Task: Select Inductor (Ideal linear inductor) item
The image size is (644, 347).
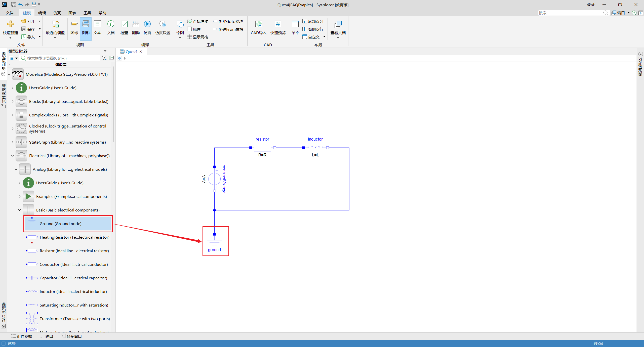Action: pos(68,291)
